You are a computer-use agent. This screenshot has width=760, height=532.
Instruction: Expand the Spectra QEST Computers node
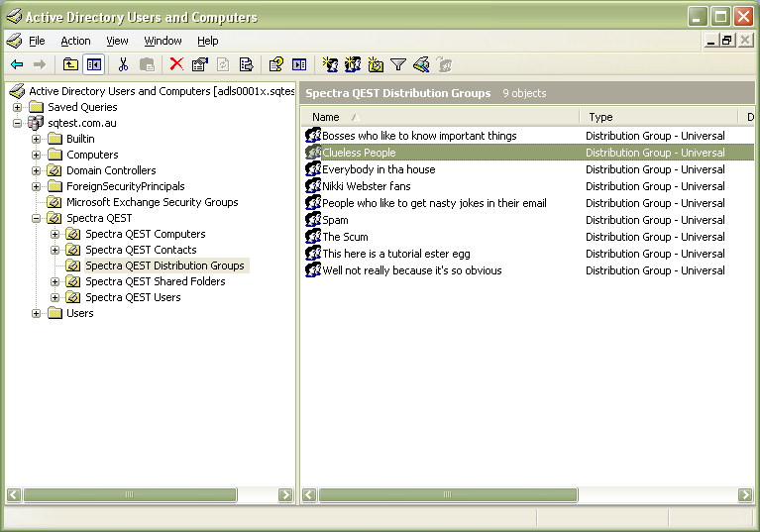[55, 234]
